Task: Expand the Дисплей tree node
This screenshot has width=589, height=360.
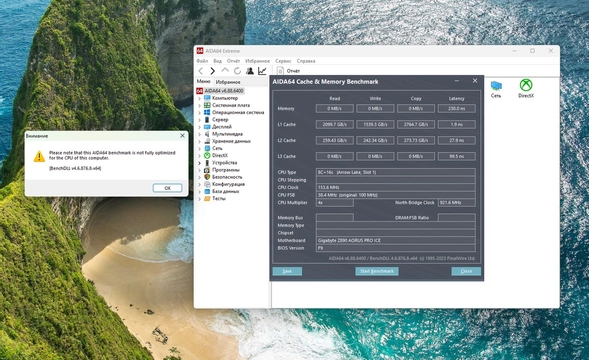Action: pyautogui.click(x=199, y=127)
